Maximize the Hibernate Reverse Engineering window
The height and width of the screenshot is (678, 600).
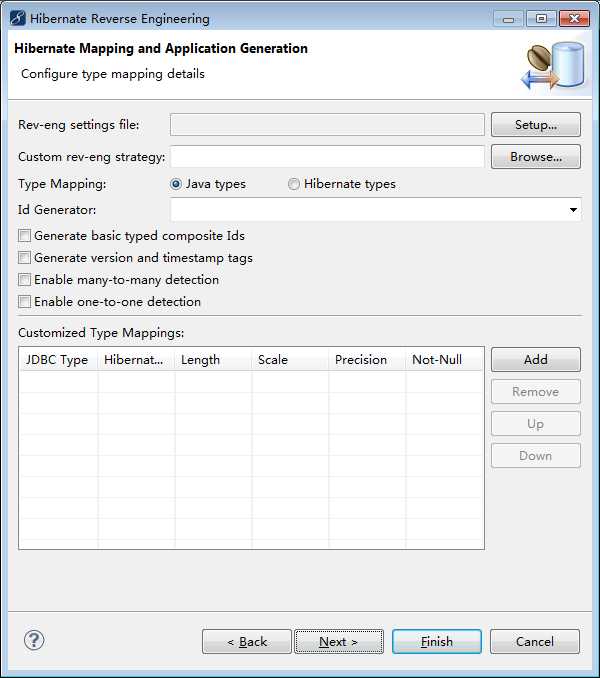click(541, 19)
